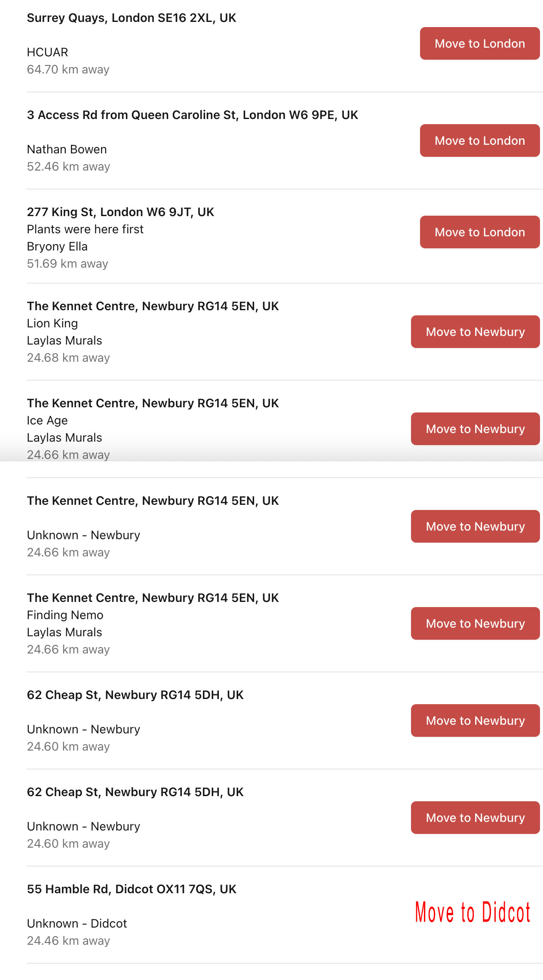Tap Move to Newbury for Finding Nemo

pos(475,623)
